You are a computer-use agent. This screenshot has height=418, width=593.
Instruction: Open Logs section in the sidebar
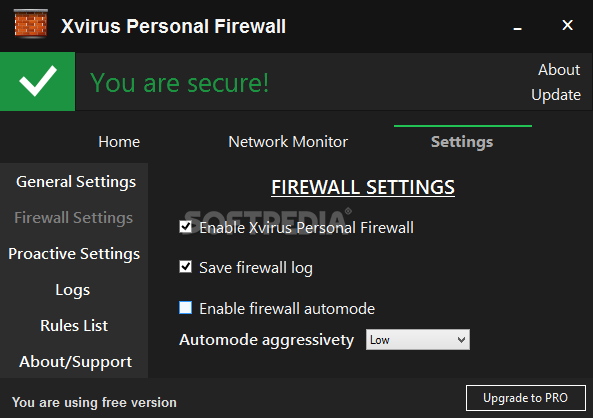(73, 290)
